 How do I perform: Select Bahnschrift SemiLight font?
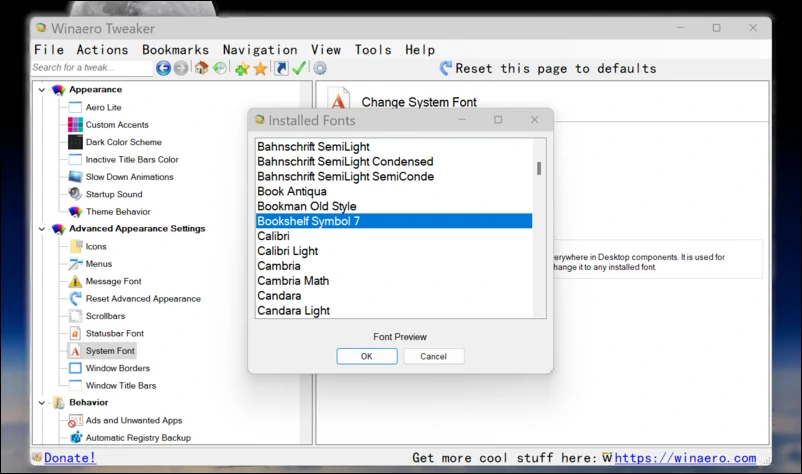[x=394, y=147]
